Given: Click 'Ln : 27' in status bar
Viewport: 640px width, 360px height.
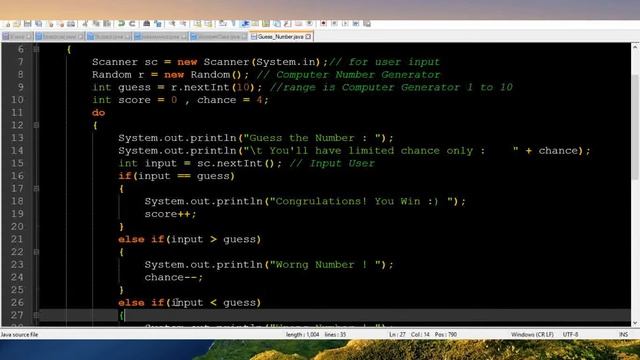Looking at the screenshot, I should (397, 334).
